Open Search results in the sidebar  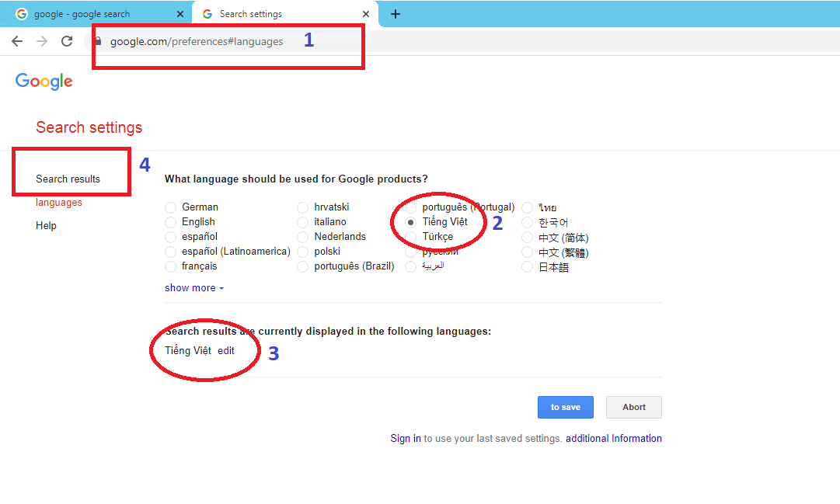coord(68,179)
